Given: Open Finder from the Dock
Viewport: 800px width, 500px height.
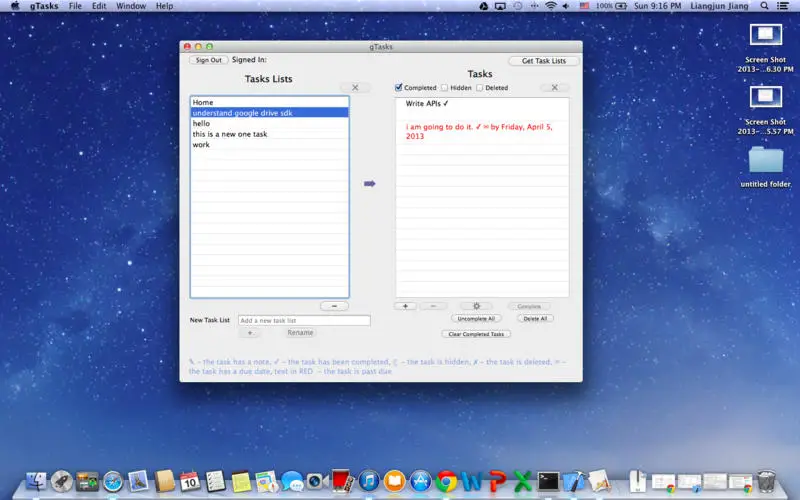Looking at the screenshot, I should [36, 481].
